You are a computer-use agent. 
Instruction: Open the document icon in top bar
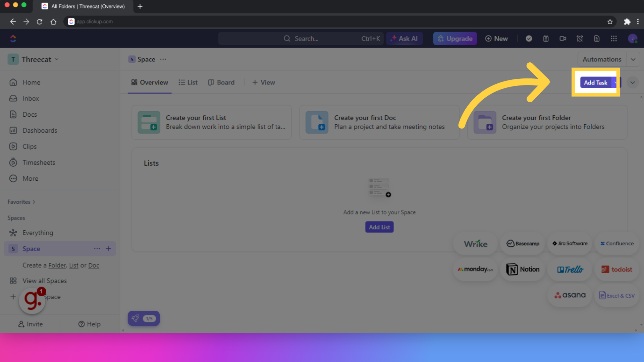pyautogui.click(x=597, y=39)
